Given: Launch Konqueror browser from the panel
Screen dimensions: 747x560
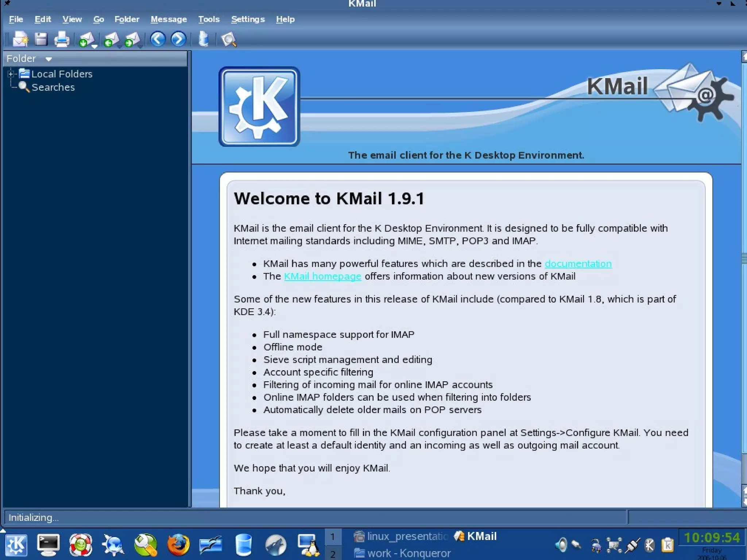Looking at the screenshot, I should click(x=113, y=545).
